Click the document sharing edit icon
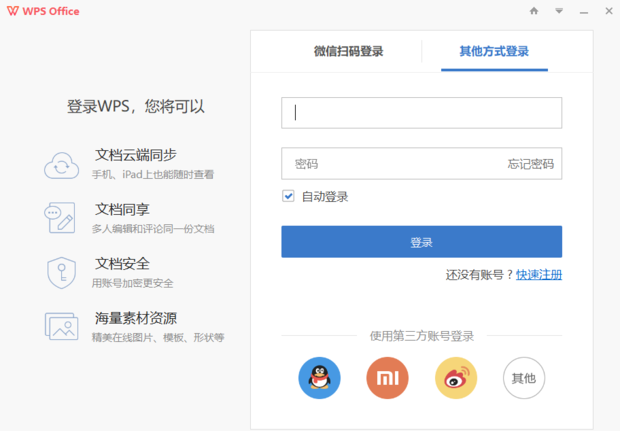 60,218
